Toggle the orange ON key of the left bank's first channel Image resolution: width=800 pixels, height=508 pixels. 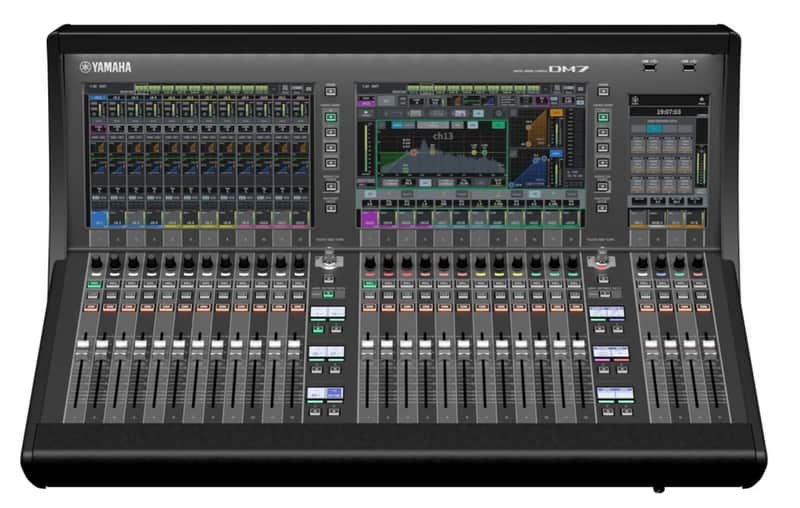pos(91,308)
